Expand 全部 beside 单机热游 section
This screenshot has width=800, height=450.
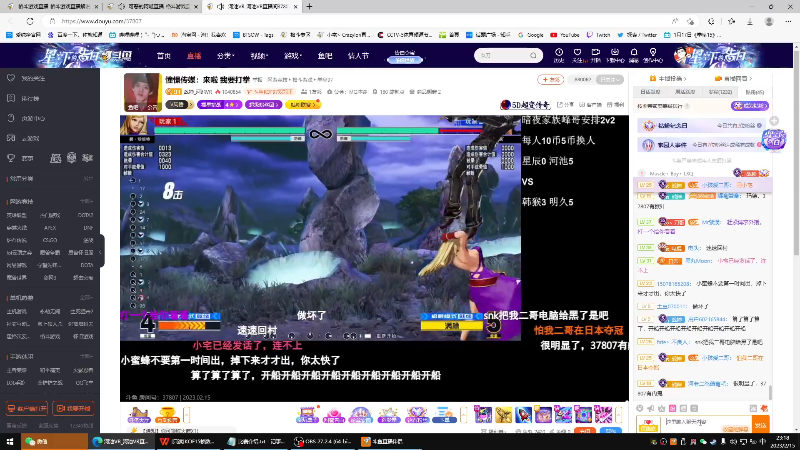click(x=86, y=297)
